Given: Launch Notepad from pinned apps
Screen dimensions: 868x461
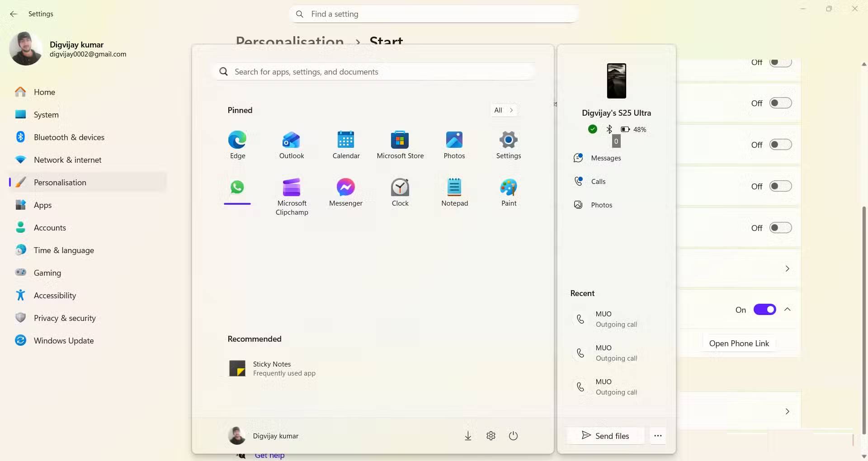Looking at the screenshot, I should click(x=454, y=192).
